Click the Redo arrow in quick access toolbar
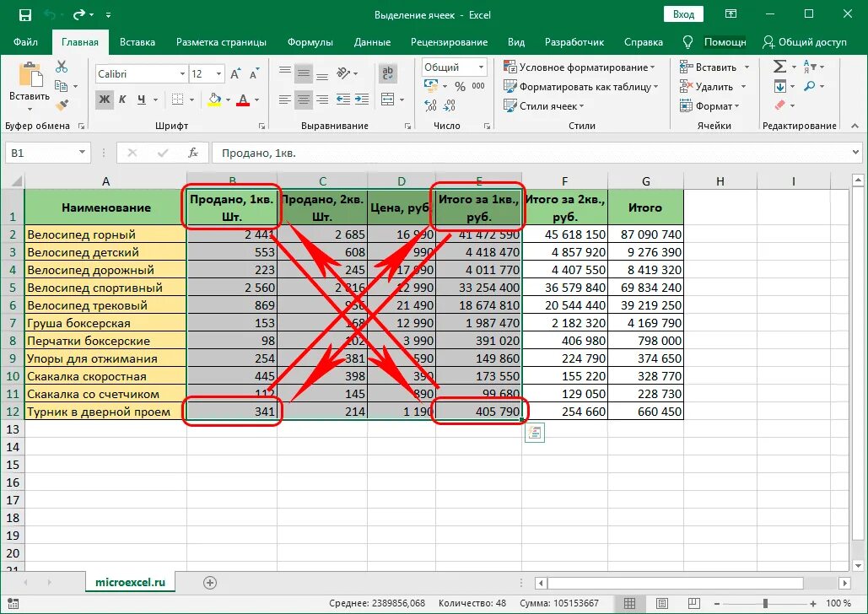This screenshot has height=614, width=868. coord(79,15)
